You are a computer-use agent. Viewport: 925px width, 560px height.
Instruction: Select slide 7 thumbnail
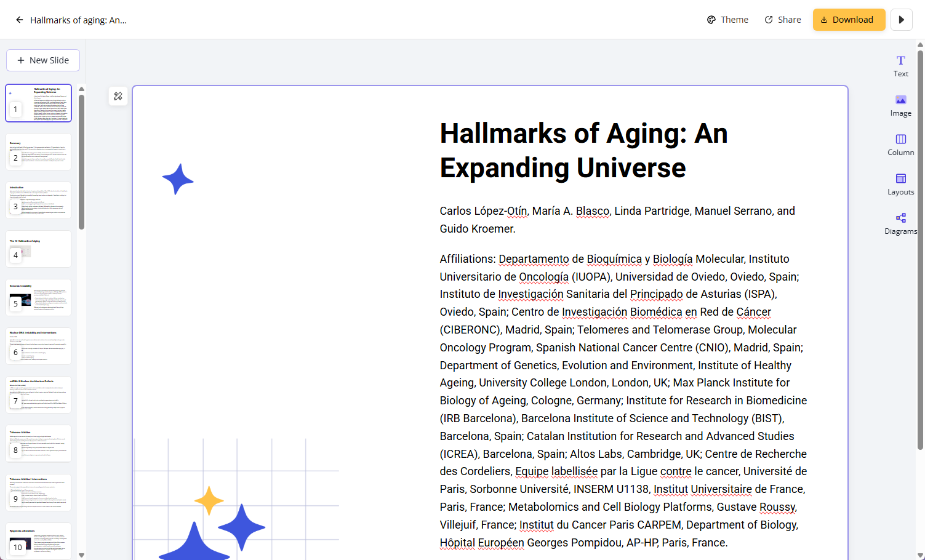click(39, 394)
